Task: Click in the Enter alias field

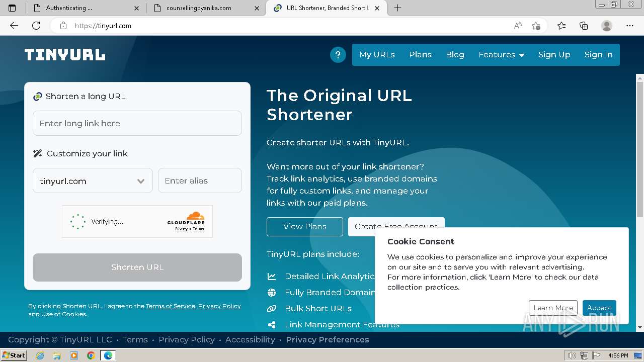Action: 200,181
